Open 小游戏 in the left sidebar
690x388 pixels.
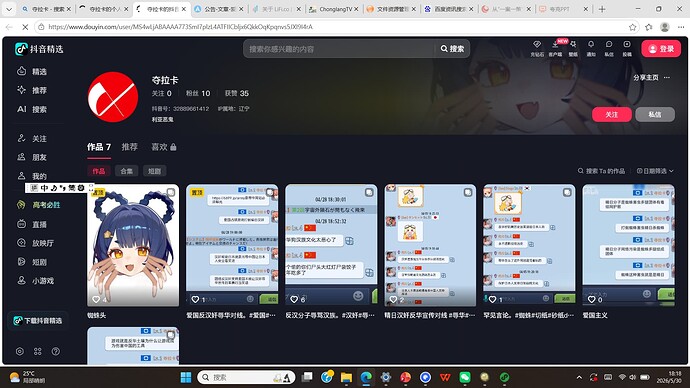point(35,281)
